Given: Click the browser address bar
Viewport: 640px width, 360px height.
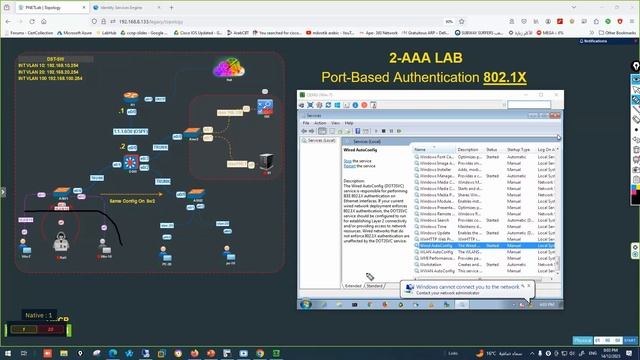Looking at the screenshot, I should pyautogui.click(x=278, y=21).
